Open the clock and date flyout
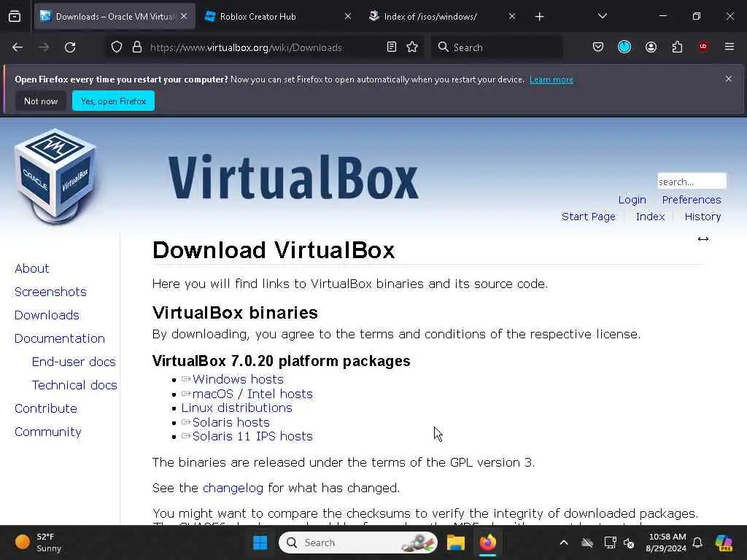The height and width of the screenshot is (560, 747). (x=665, y=542)
